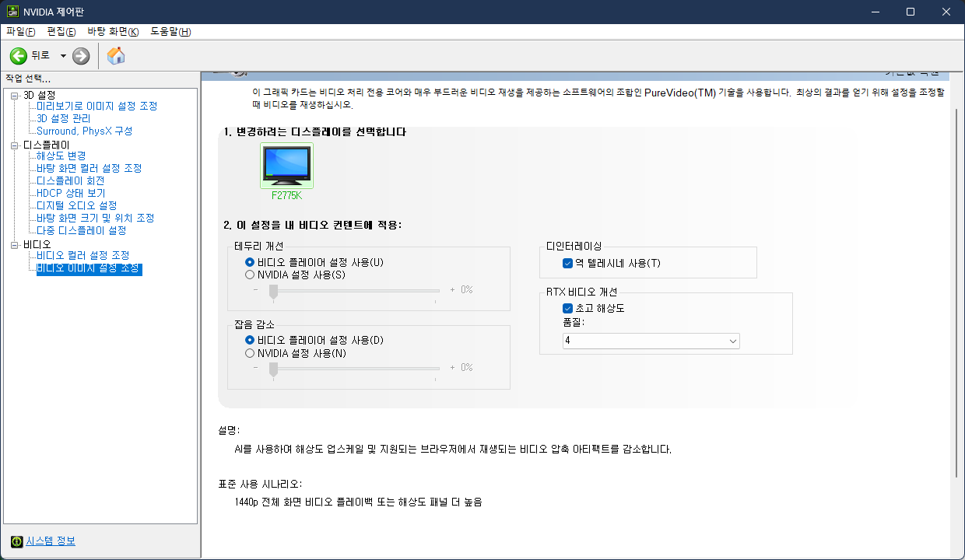Open the back history dropdown arrow
The width and height of the screenshot is (965, 560).
(63, 56)
